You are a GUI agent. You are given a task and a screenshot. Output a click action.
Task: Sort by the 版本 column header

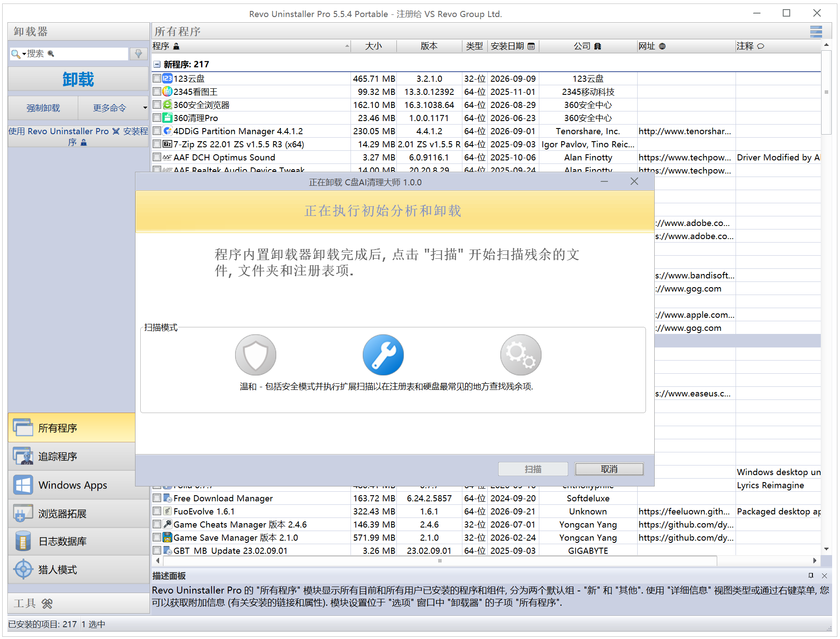(429, 46)
